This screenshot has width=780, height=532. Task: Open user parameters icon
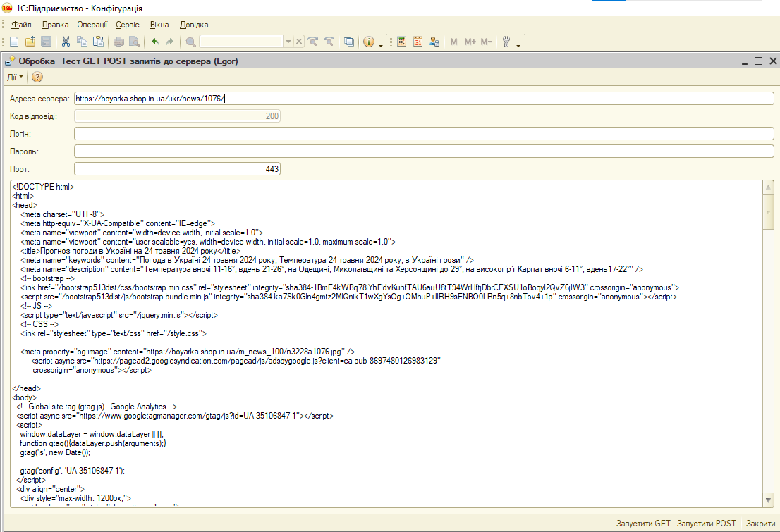434,42
